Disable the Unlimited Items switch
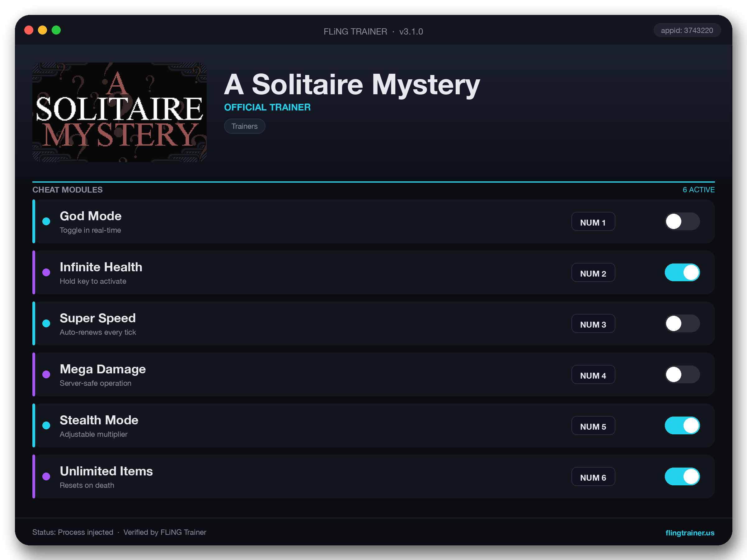Screen dimensions: 747x560 pos(682,476)
